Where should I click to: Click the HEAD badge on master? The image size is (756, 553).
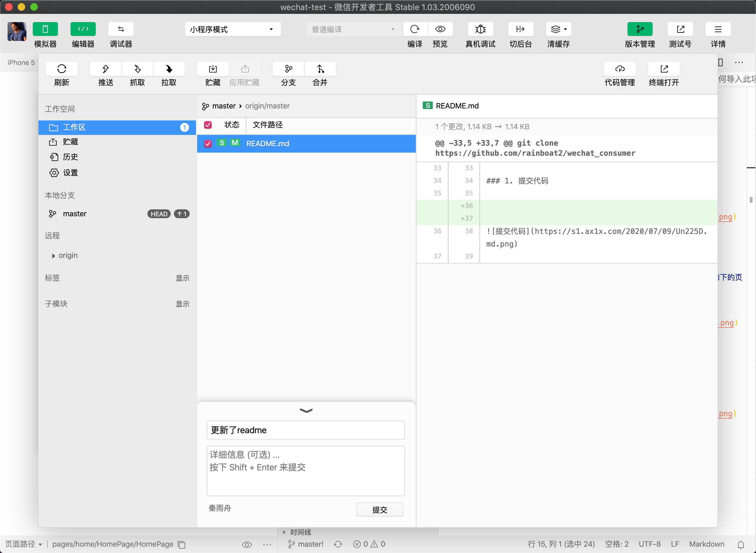pyautogui.click(x=159, y=214)
